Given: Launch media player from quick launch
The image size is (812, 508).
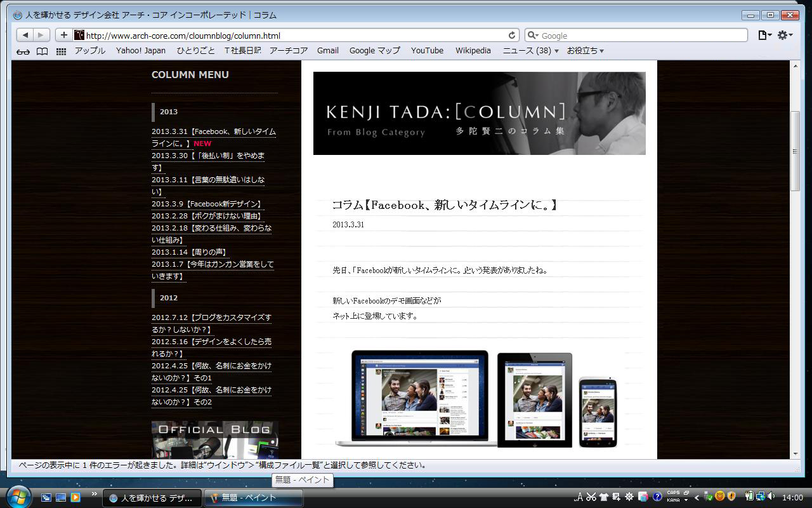Looking at the screenshot, I should click(75, 497).
